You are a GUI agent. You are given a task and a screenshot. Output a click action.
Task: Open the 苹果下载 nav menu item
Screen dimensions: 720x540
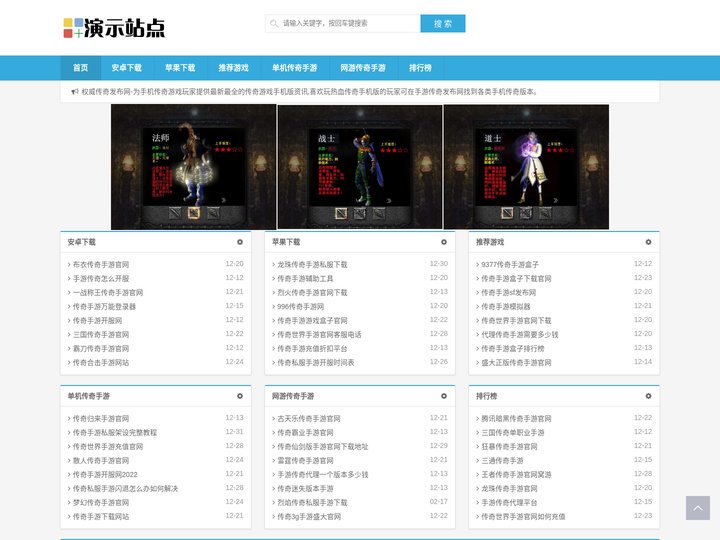coord(180,68)
